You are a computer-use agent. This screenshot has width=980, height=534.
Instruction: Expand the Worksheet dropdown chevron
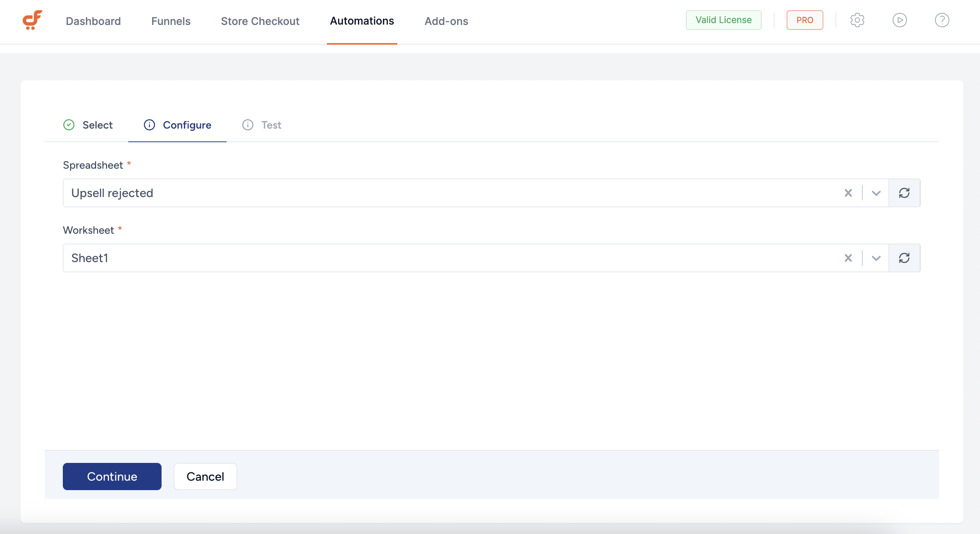point(876,258)
